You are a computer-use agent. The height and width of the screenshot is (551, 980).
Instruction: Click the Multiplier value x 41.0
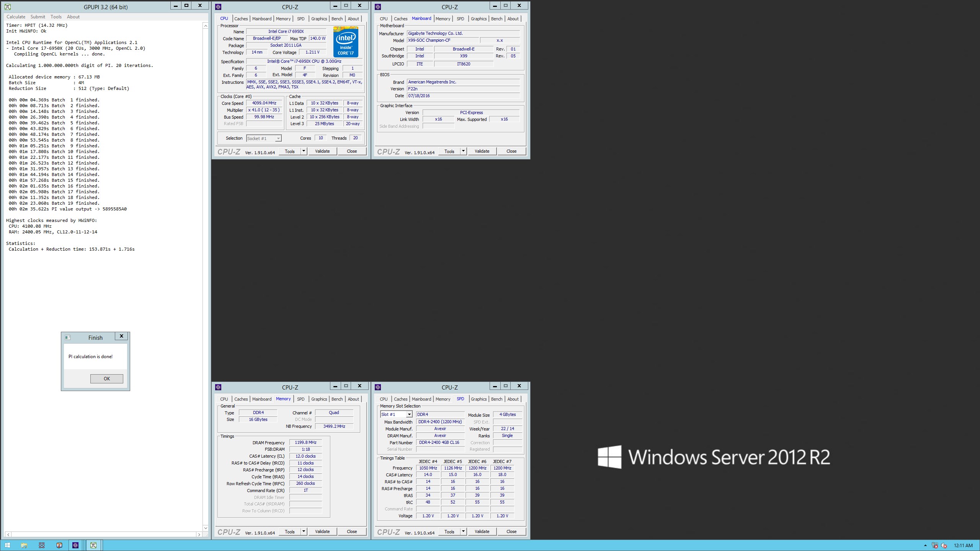coord(264,110)
